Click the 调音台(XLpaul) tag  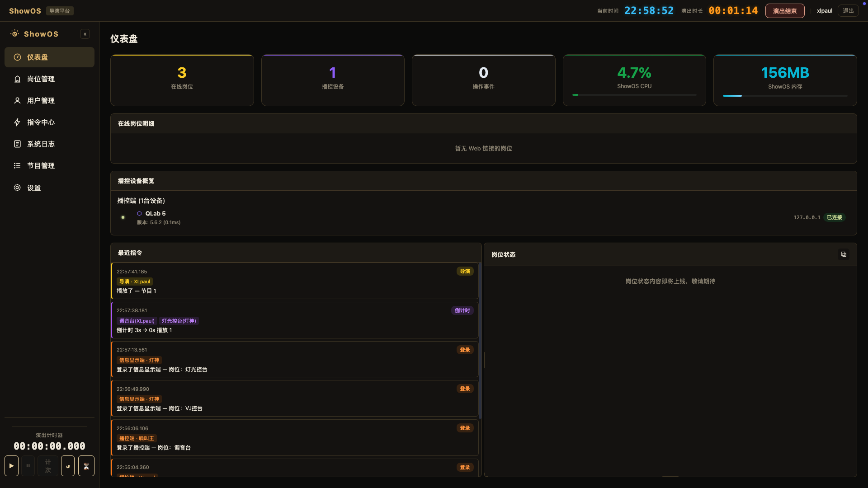tap(137, 321)
